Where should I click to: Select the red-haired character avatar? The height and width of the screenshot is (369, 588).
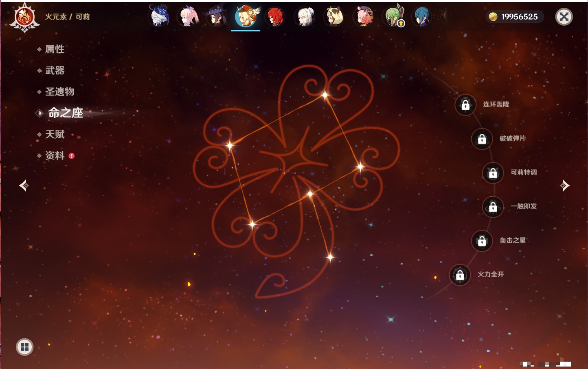tap(275, 16)
